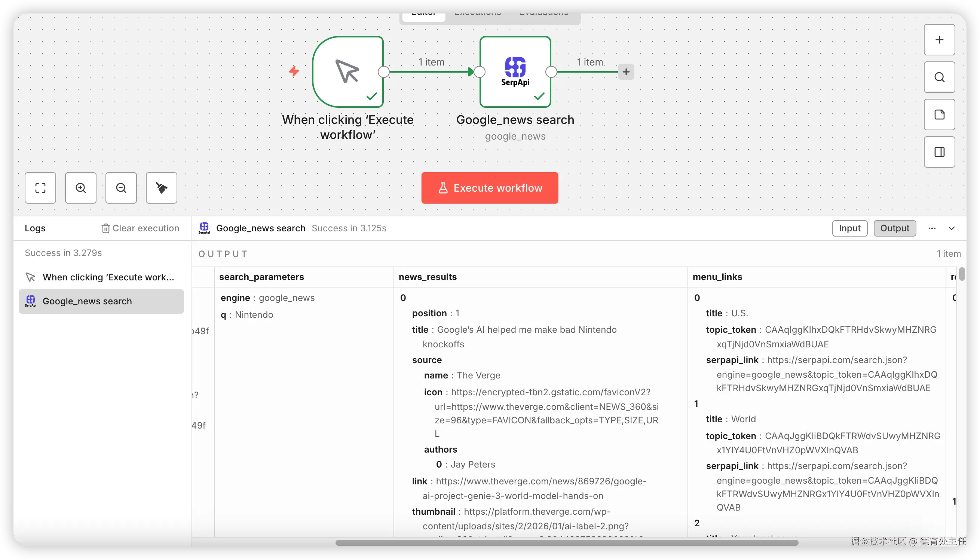980x560 pixels.
Task: Click the tidy up workflow broom icon
Action: point(162,188)
